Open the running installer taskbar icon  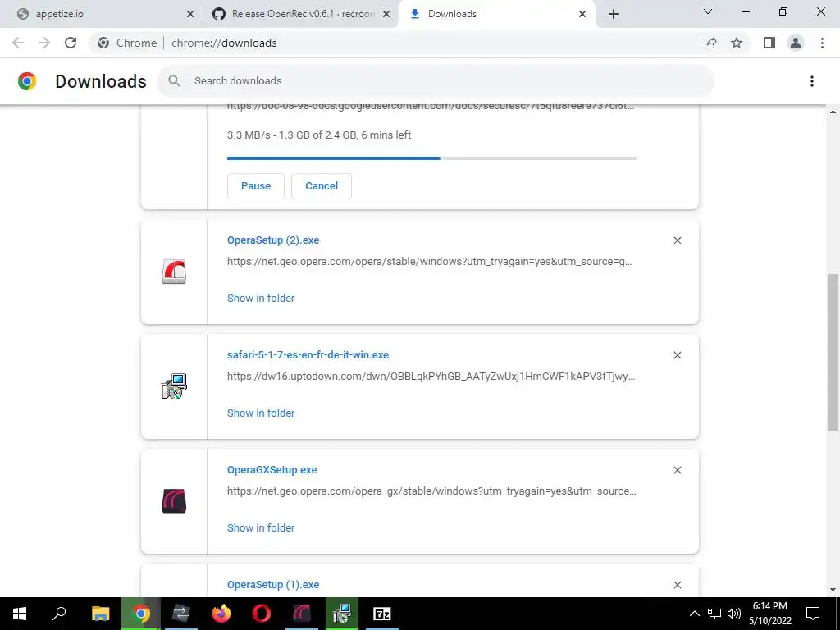pos(342,614)
